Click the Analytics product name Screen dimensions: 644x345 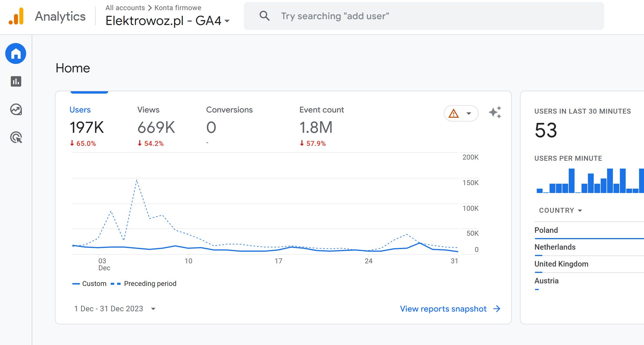60,16
